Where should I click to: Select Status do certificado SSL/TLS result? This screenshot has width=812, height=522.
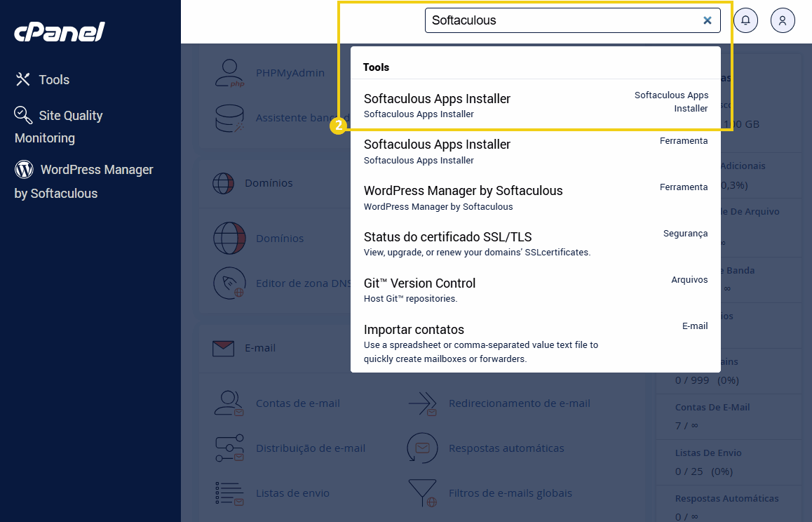(x=536, y=243)
